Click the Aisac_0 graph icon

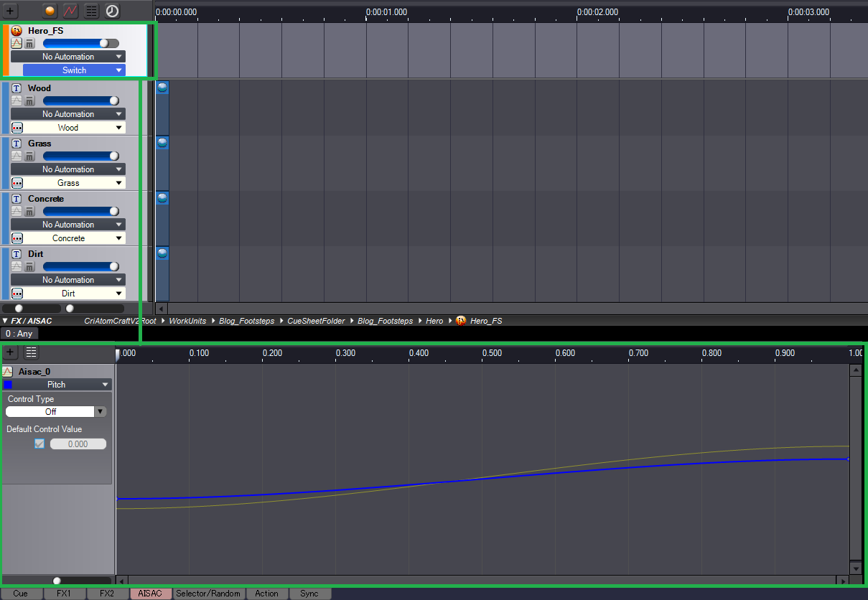coord(8,372)
